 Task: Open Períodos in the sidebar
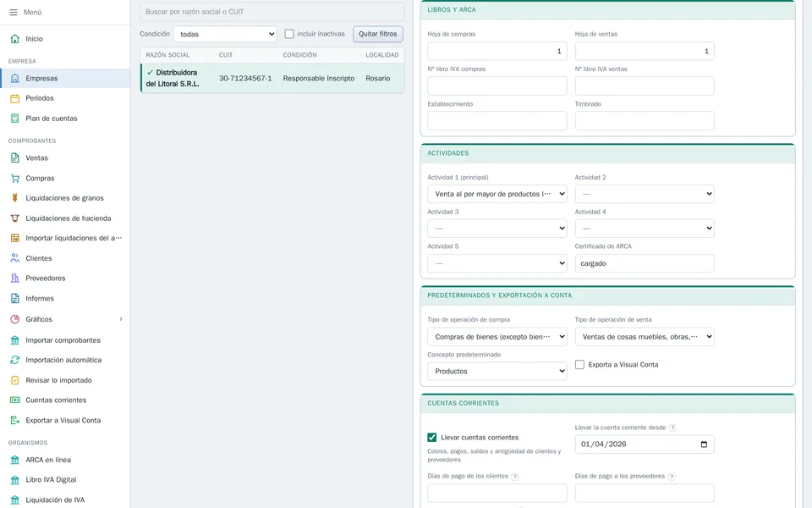(x=65, y=98)
